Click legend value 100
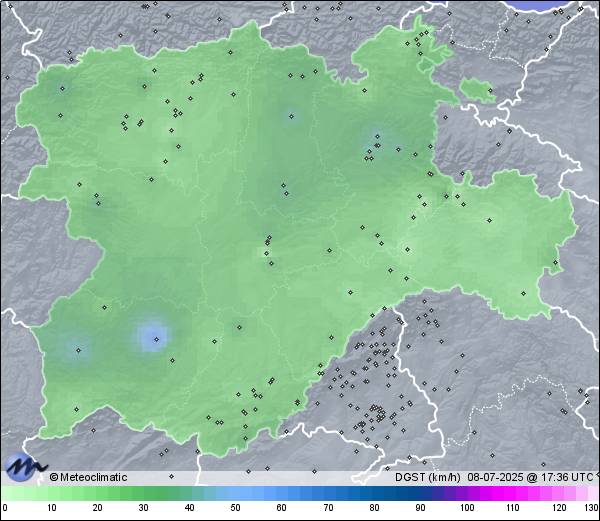Screen dimensions: 600x521 click(467, 508)
